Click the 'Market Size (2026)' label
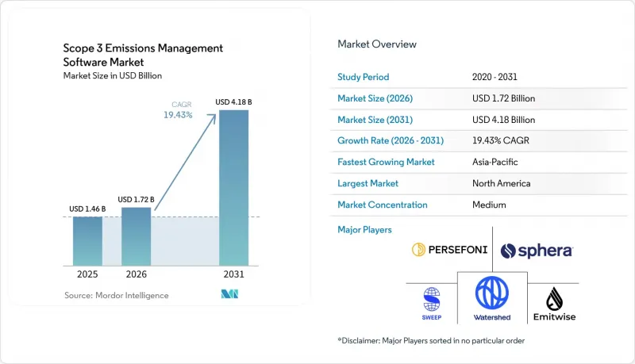This screenshot has height=364, width=635. [x=375, y=98]
